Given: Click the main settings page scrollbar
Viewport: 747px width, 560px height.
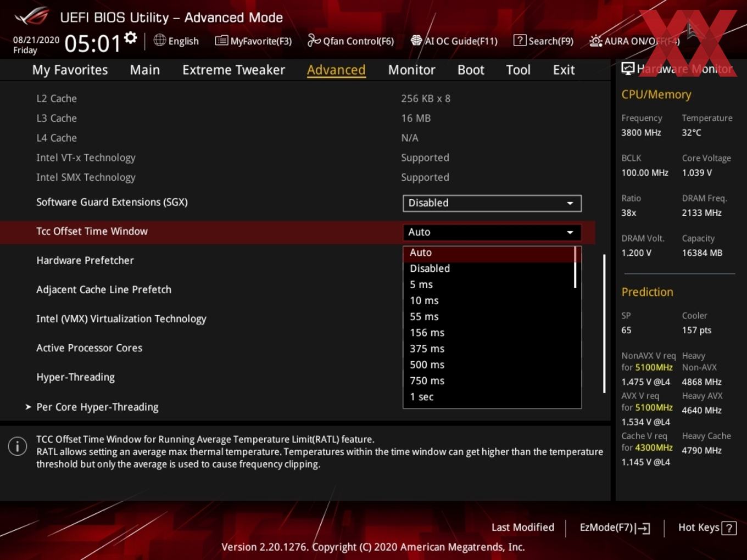Looking at the screenshot, I should (604, 323).
